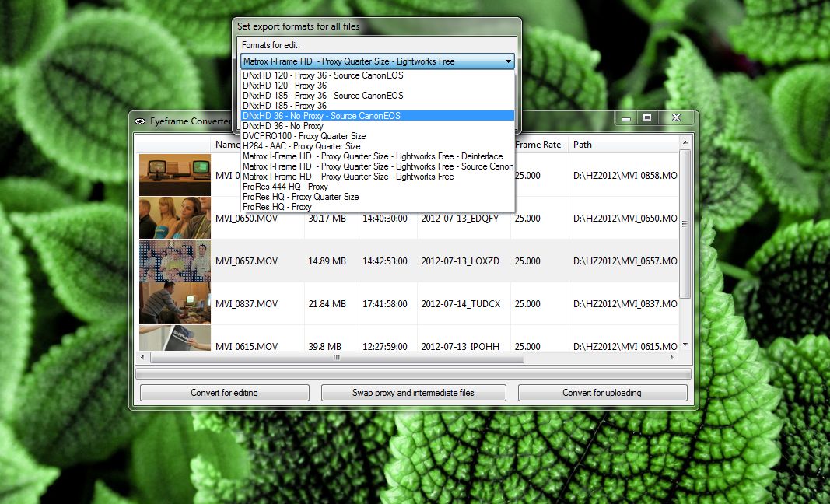Viewport: 830px width, 504px height.
Task: Select highlighted DNxHD 36 - No Proxy - Source CanonEOS
Action: coord(377,115)
